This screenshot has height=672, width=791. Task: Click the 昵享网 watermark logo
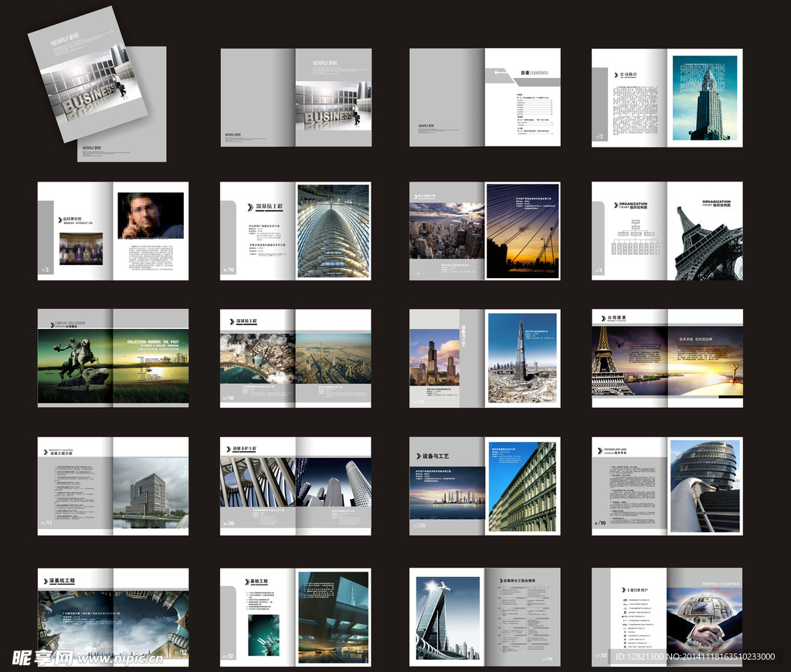click(43, 657)
